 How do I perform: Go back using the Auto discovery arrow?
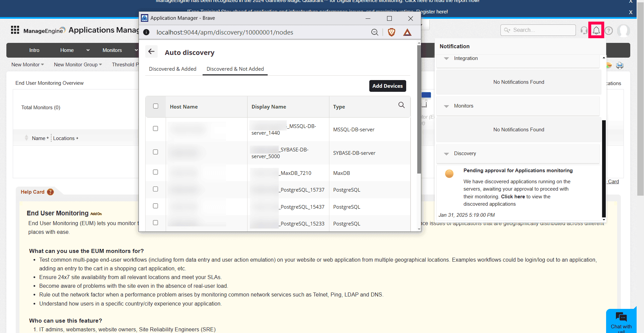(151, 52)
